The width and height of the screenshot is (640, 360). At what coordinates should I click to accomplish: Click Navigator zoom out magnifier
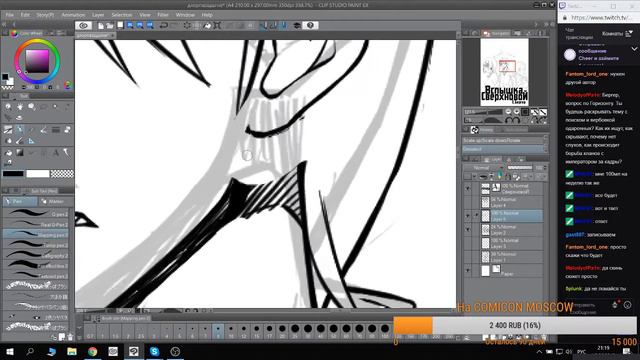point(508,112)
